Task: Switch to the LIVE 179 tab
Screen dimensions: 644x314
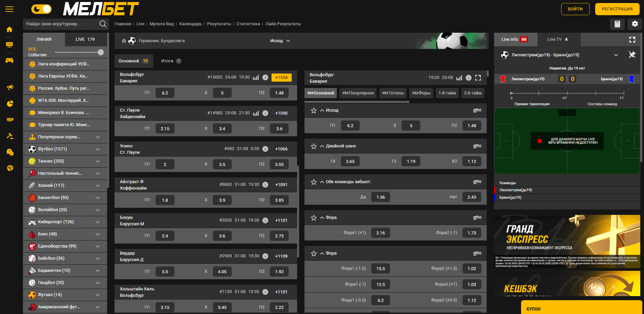Action: pos(86,39)
